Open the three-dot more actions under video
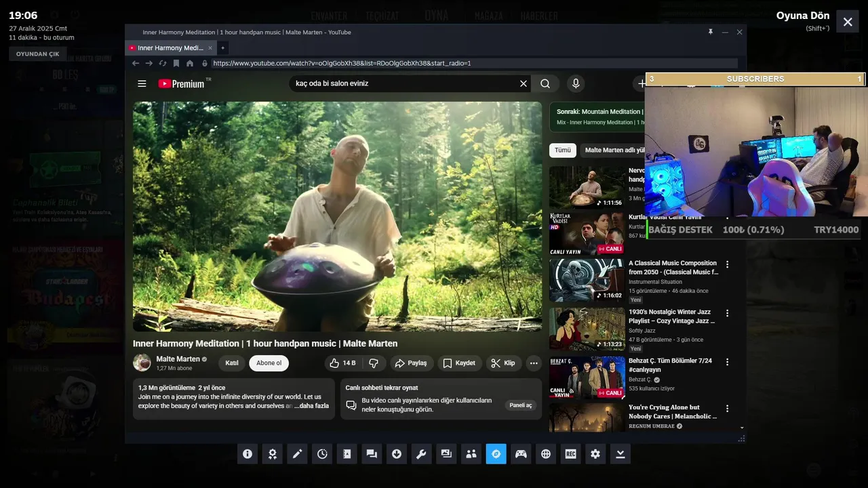Image resolution: width=868 pixels, height=488 pixels. coord(534,363)
